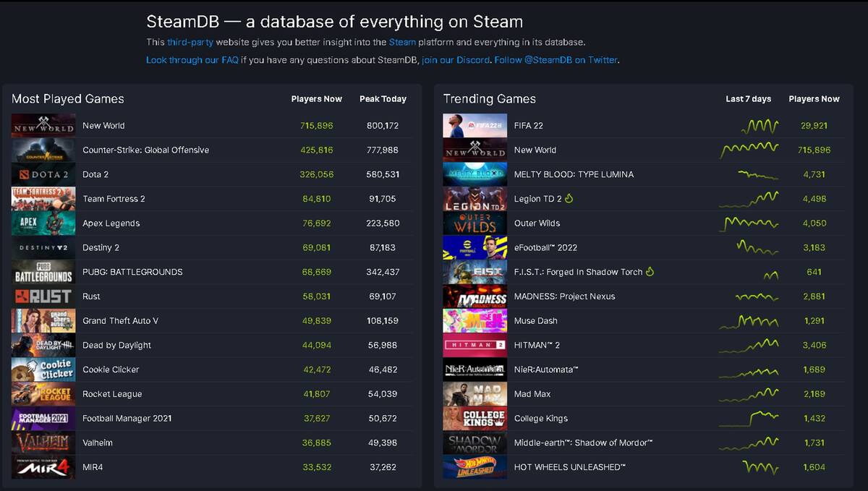868x491 pixels.
Task: Click New World player count 715,896 in Most Played
Action: point(317,126)
